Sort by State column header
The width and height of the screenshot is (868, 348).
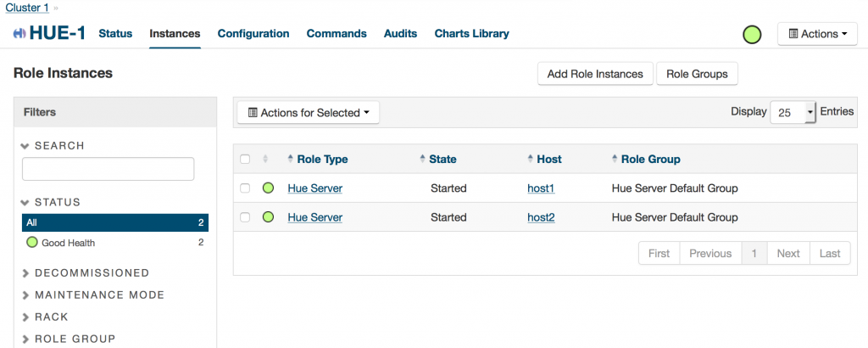(442, 159)
